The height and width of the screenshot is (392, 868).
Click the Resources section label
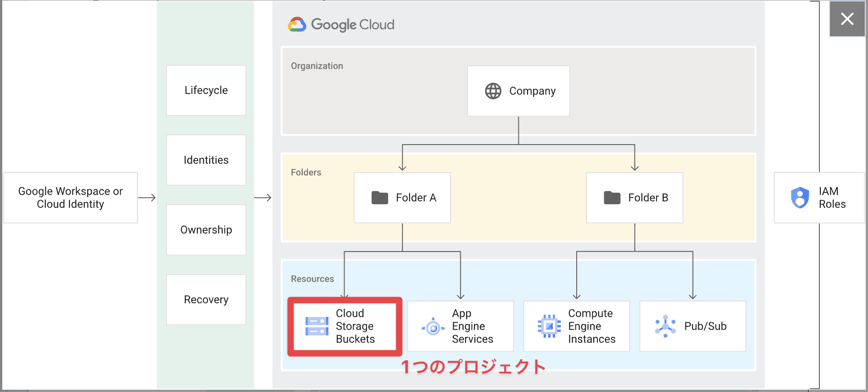tap(312, 279)
